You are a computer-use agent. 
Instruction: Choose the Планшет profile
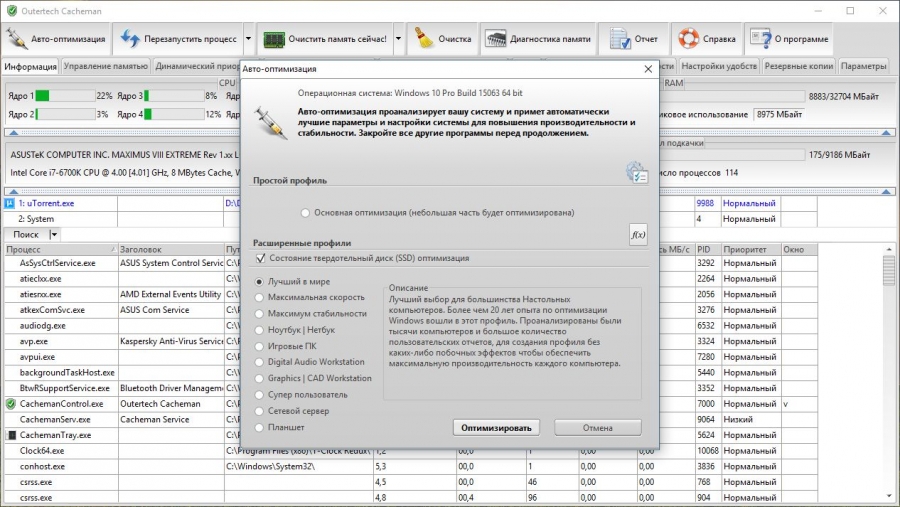pos(259,428)
